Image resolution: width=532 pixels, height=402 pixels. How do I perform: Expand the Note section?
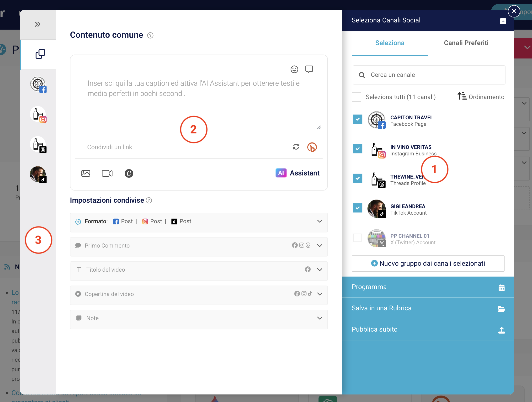tap(319, 318)
